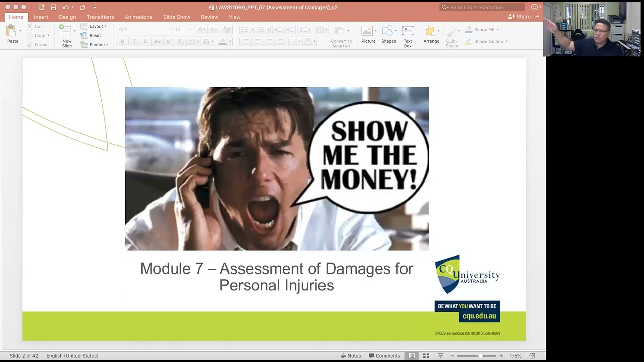Click the Cut button
The height and width of the screenshot is (362, 644).
coord(34,26)
